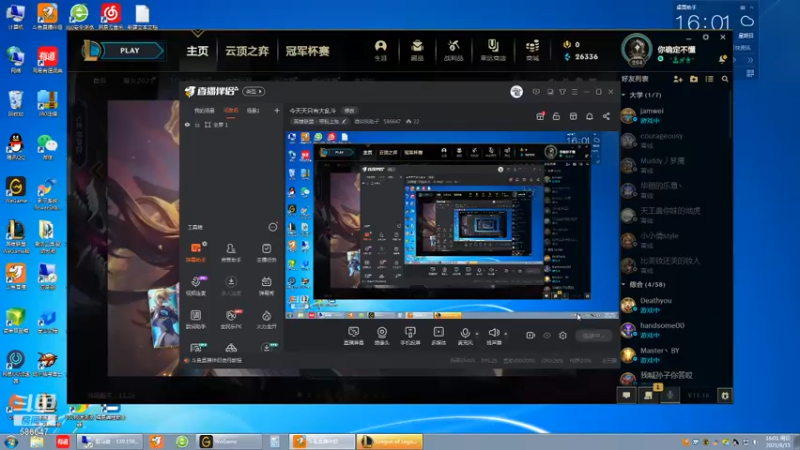The image size is (800, 450).
Task: Click the new folder icon in friends list
Action: (694, 79)
